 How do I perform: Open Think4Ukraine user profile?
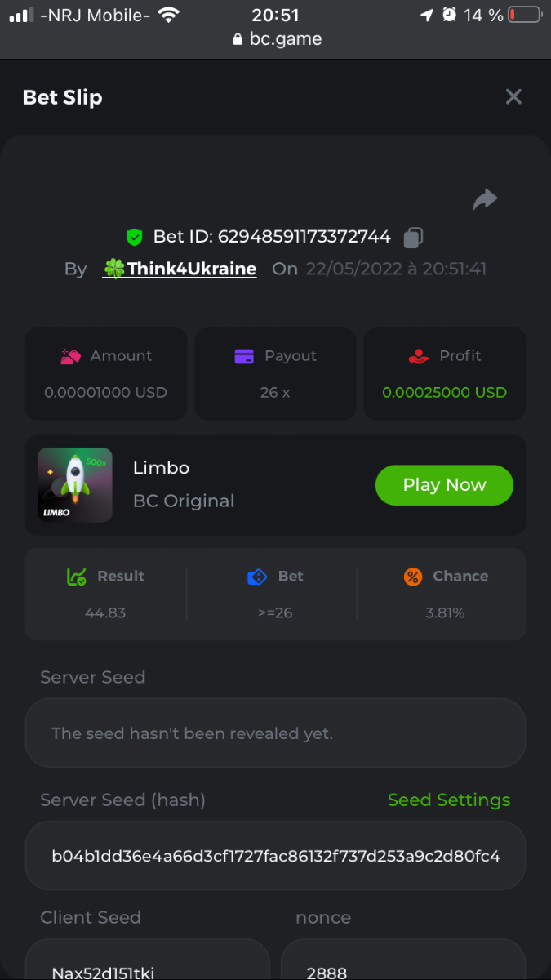pyautogui.click(x=180, y=269)
